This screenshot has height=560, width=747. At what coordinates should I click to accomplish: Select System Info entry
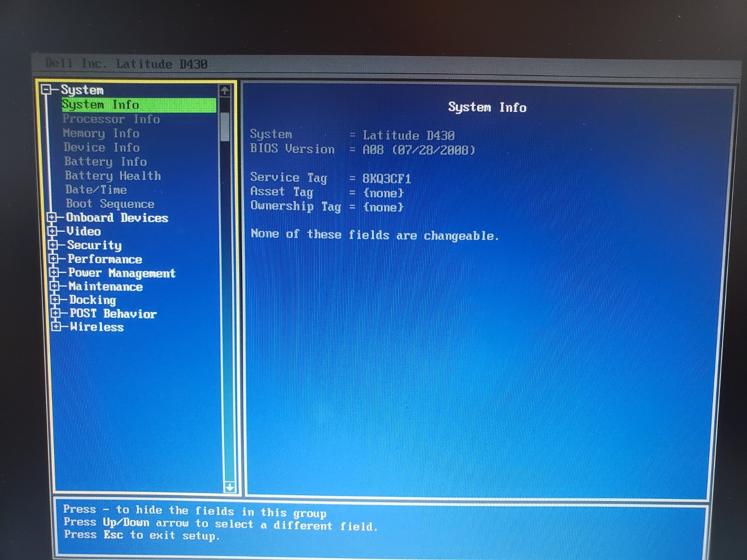pyautogui.click(x=139, y=105)
